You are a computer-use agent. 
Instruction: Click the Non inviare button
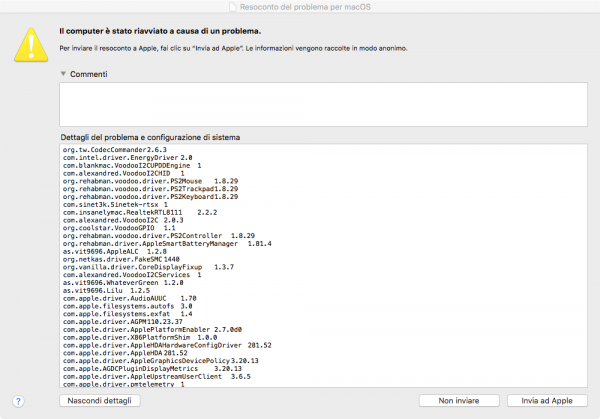[459, 401]
